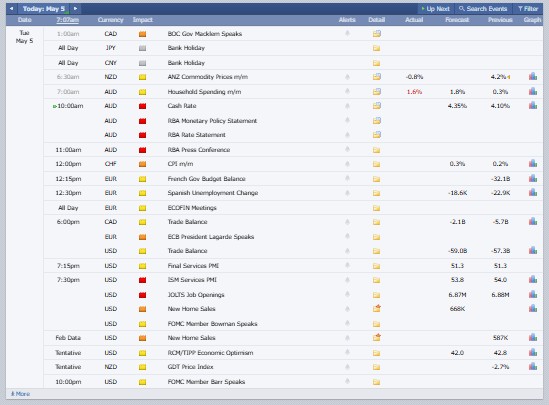This screenshot has height=405, width=549.
Task: Open detail folder for Feb Data New Home Sales
Action: tap(377, 337)
